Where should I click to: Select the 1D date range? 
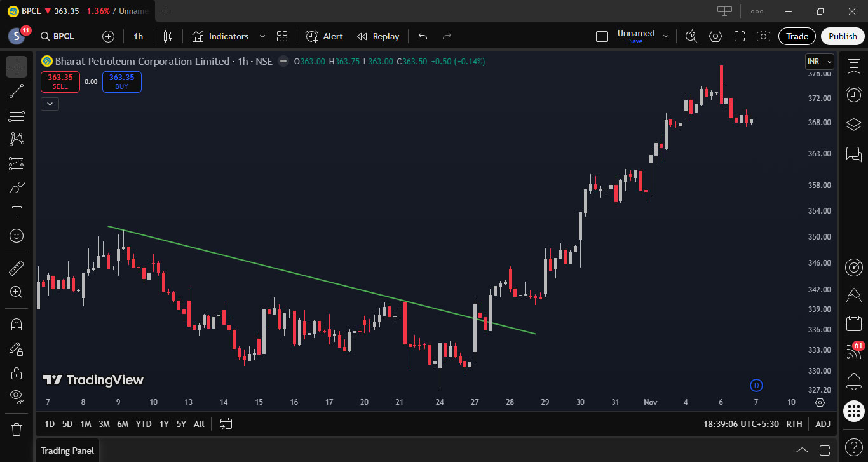click(x=49, y=424)
